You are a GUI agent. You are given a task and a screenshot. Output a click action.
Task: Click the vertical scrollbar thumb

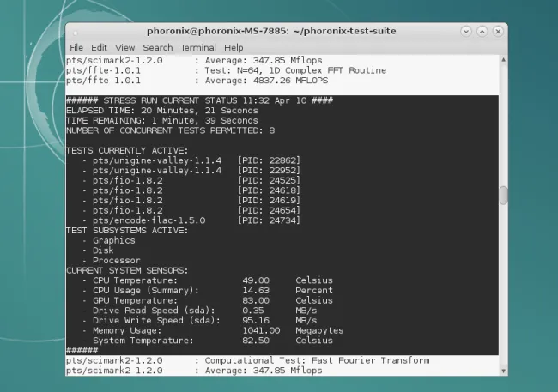click(503, 196)
